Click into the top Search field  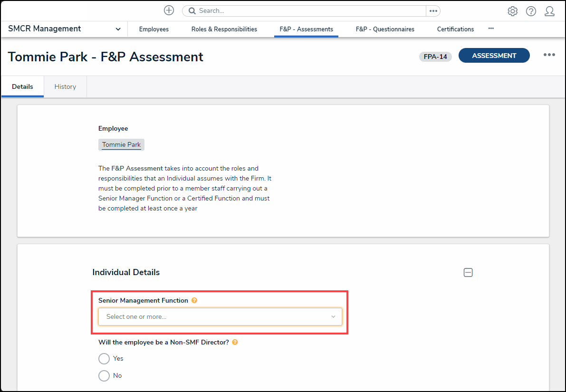click(304, 11)
